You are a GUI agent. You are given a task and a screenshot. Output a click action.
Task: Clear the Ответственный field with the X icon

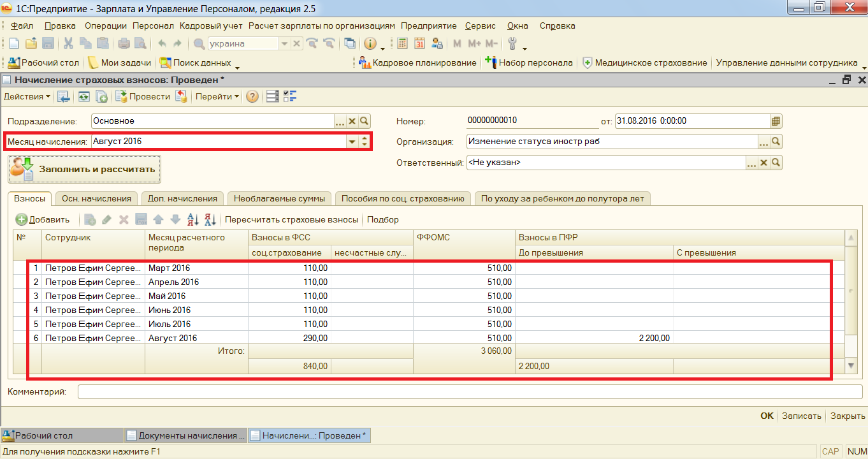763,163
